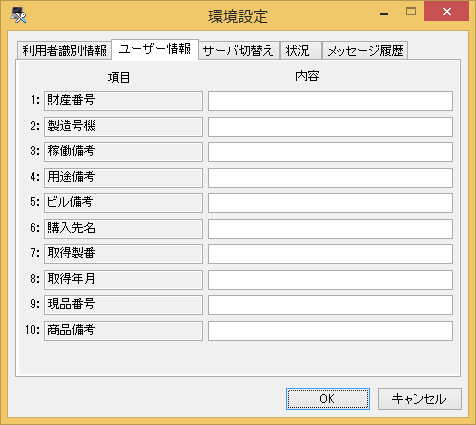
Task: Select the ユーザー情報 tab
Action: pos(155,49)
